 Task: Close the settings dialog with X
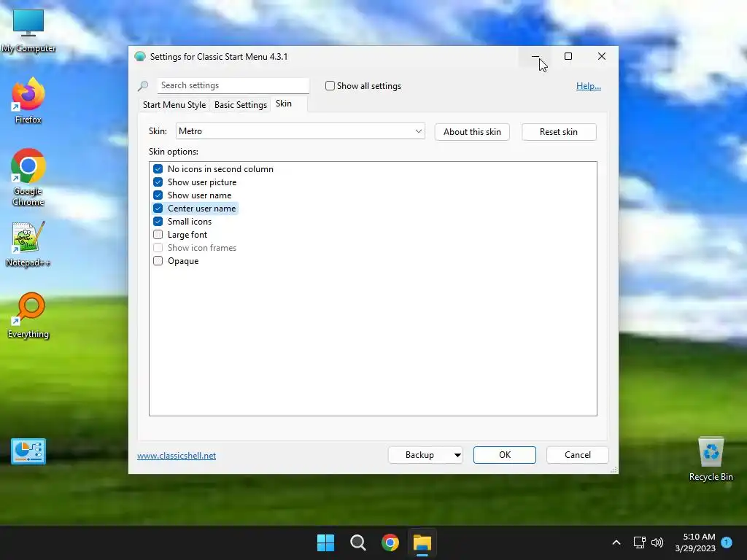pos(602,57)
